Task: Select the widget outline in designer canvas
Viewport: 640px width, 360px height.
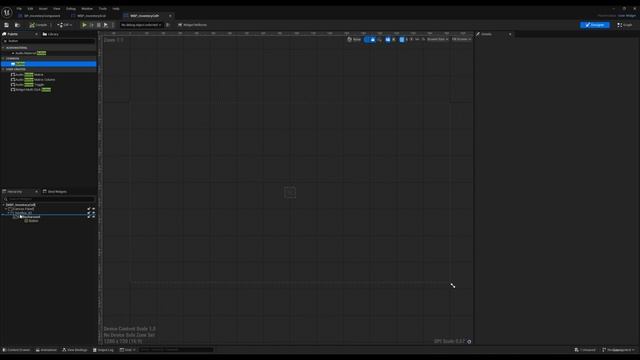Action: [x=290, y=193]
